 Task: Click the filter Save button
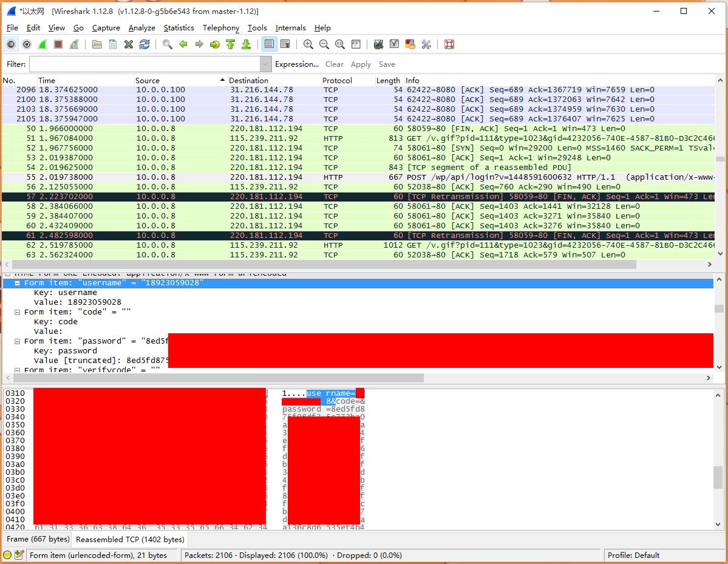[387, 64]
